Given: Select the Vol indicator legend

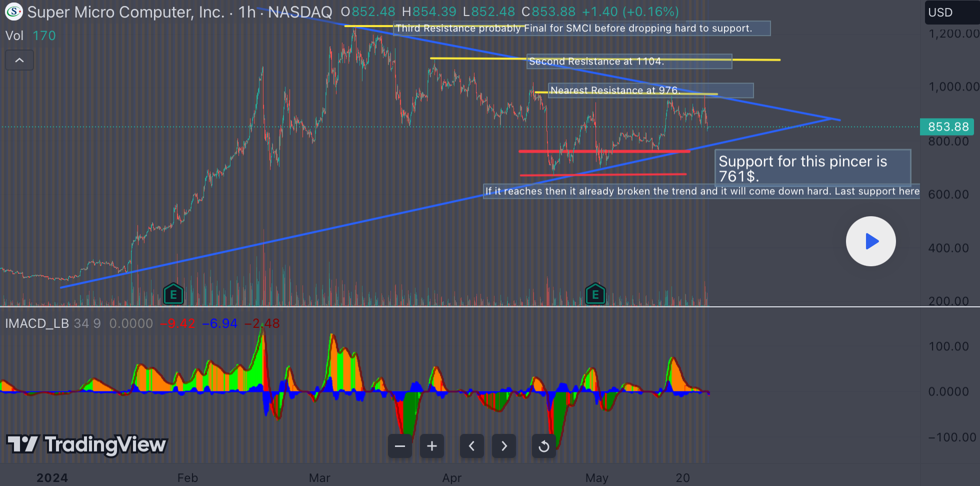Looking at the screenshot, I should [x=14, y=36].
